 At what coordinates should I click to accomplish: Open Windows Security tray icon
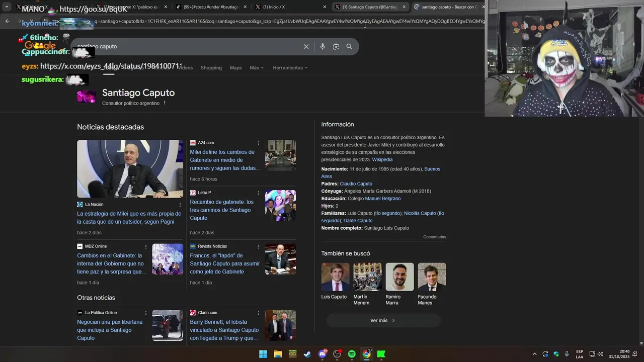coord(556,354)
